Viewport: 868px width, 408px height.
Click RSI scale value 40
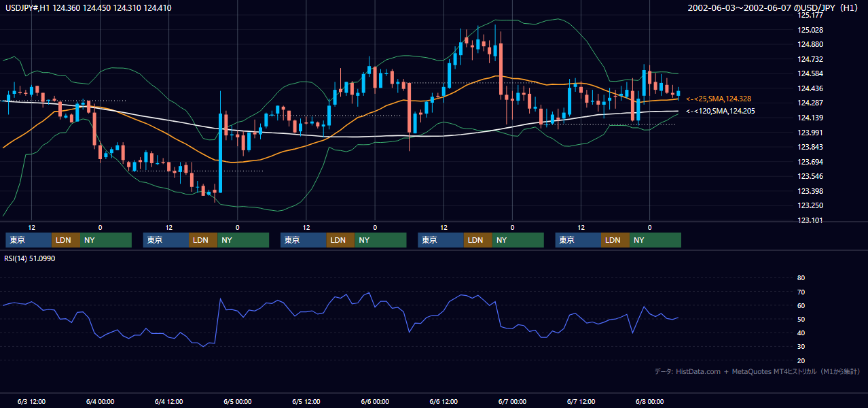coord(801,333)
